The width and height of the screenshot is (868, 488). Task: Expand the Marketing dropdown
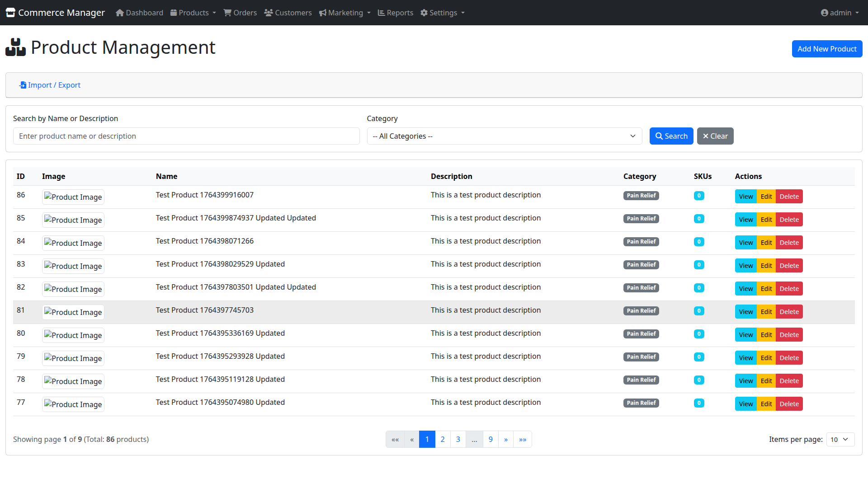[344, 13]
